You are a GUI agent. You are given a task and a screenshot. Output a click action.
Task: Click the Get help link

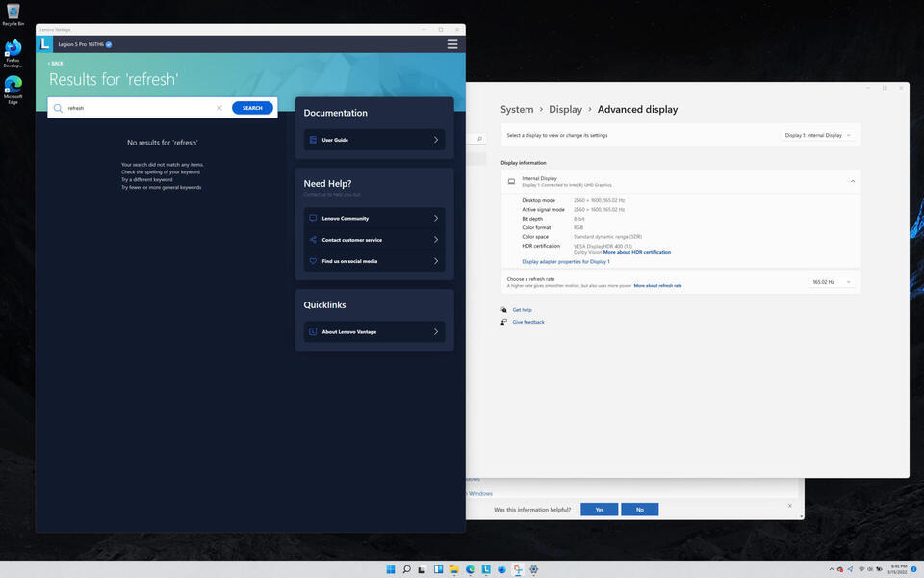coord(522,309)
